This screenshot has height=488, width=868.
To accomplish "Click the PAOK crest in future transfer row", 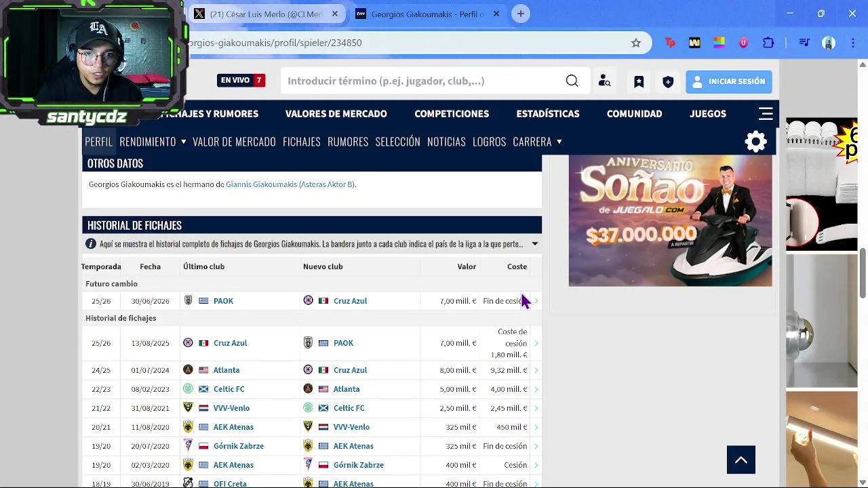I will (x=189, y=300).
